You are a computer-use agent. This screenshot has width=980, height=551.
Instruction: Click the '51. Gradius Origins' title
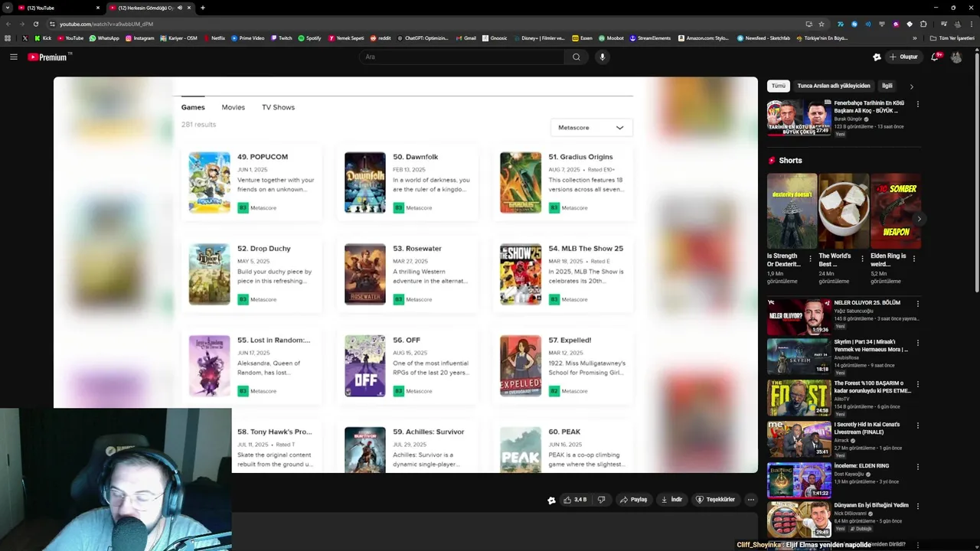coord(580,157)
